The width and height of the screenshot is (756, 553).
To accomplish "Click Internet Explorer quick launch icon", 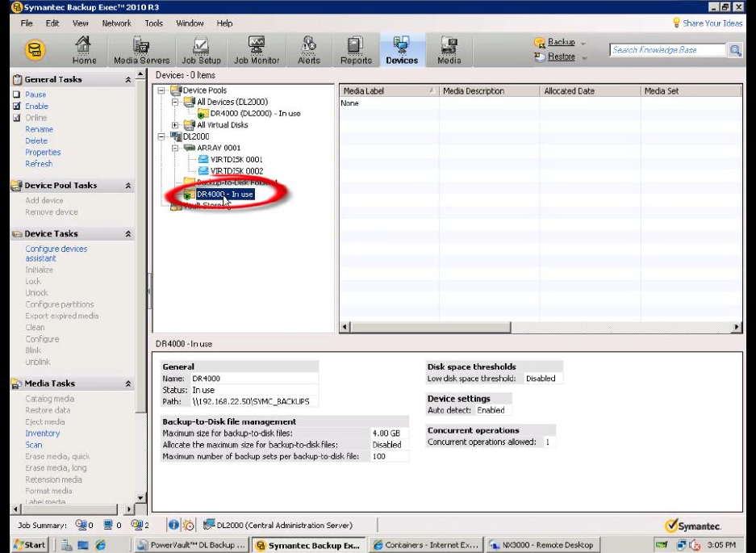I will click(x=100, y=545).
